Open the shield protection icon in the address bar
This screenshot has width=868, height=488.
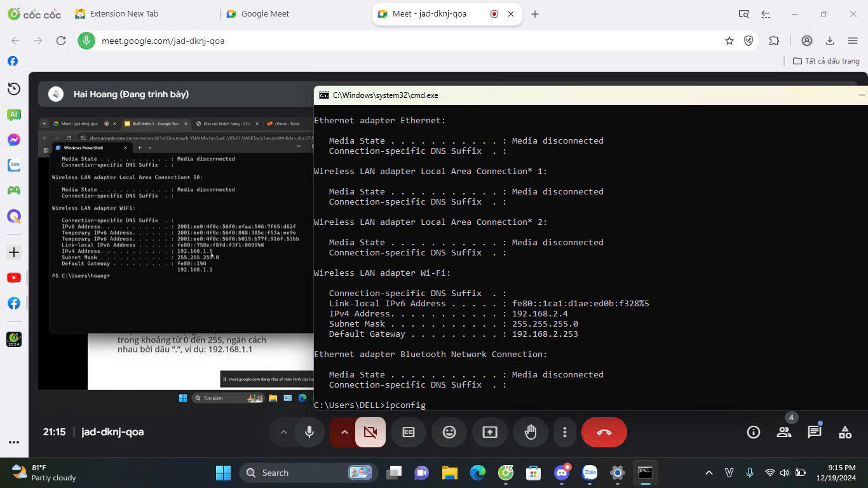(x=749, y=41)
